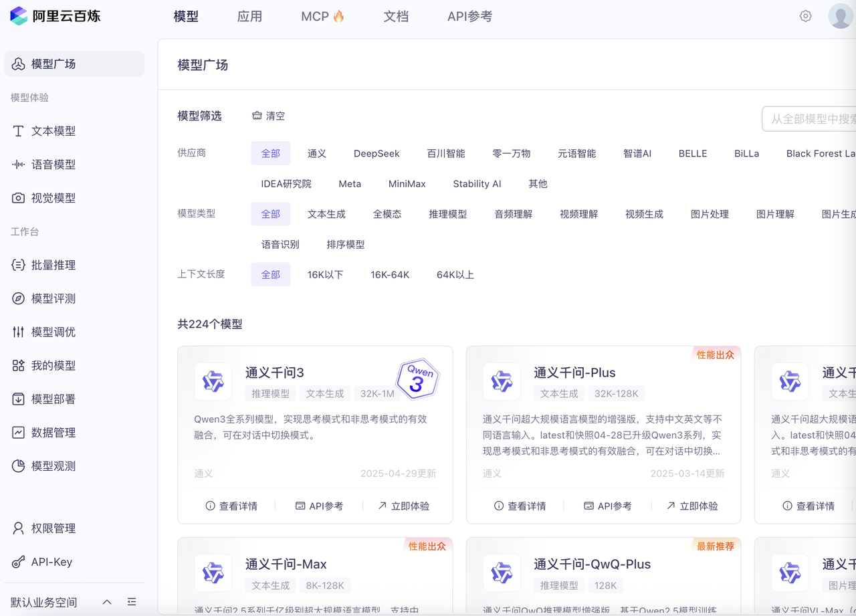Open API参考 for 通义千问-Plus
The width and height of the screenshot is (856, 616).
click(608, 506)
